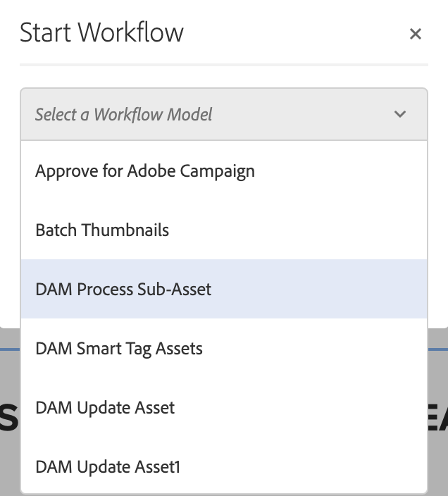The width and height of the screenshot is (448, 496).
Task: Open the Select a Workflow Model combo box
Action: coord(223,114)
